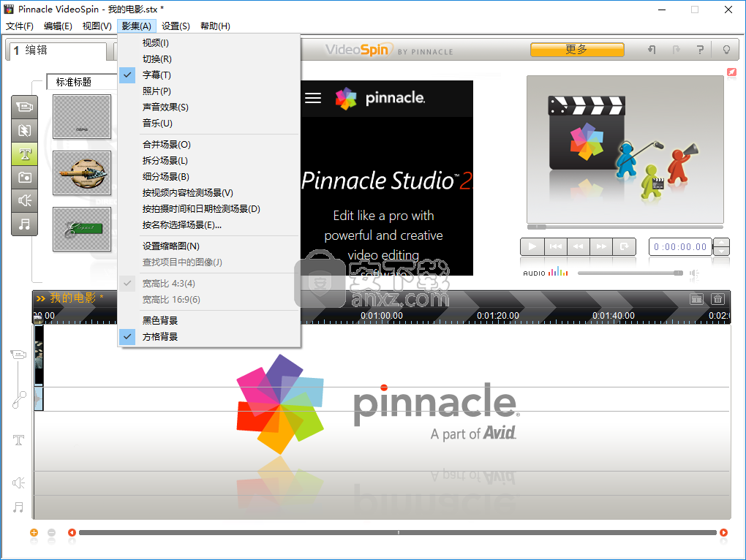The width and height of the screenshot is (746, 560).
Task: Open the sound effects speaker icon
Action: (x=24, y=200)
